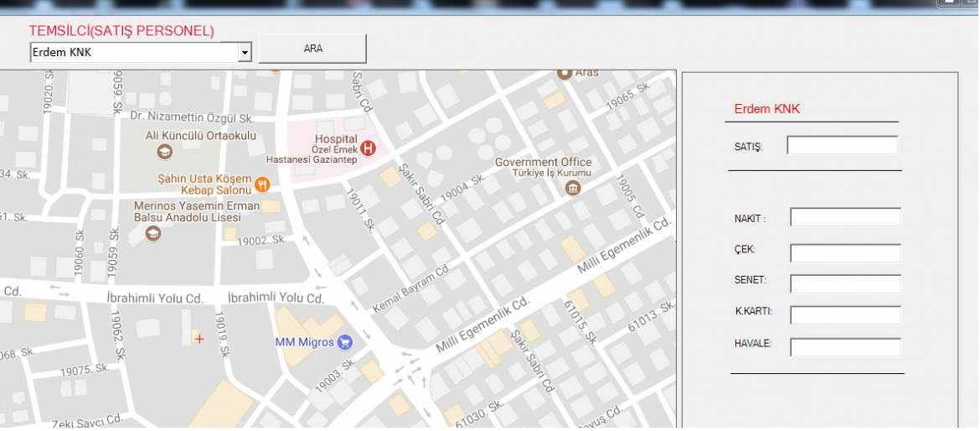This screenshot has height=431, width=980.
Task: Click the Government Office map label
Action: tap(543, 162)
